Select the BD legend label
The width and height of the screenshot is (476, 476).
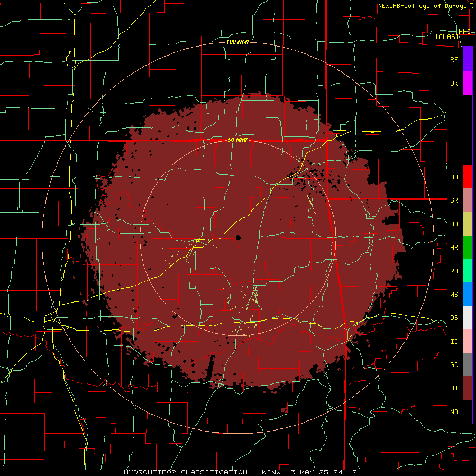click(x=454, y=224)
